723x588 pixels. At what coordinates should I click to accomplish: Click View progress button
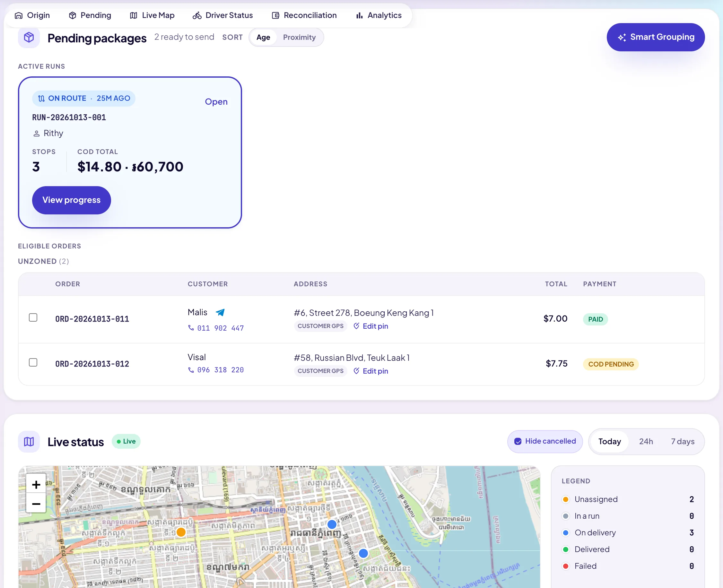[x=72, y=200]
